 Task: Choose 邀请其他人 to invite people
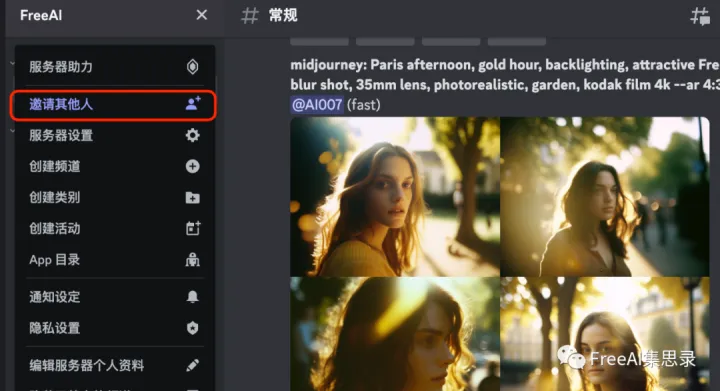(x=113, y=105)
